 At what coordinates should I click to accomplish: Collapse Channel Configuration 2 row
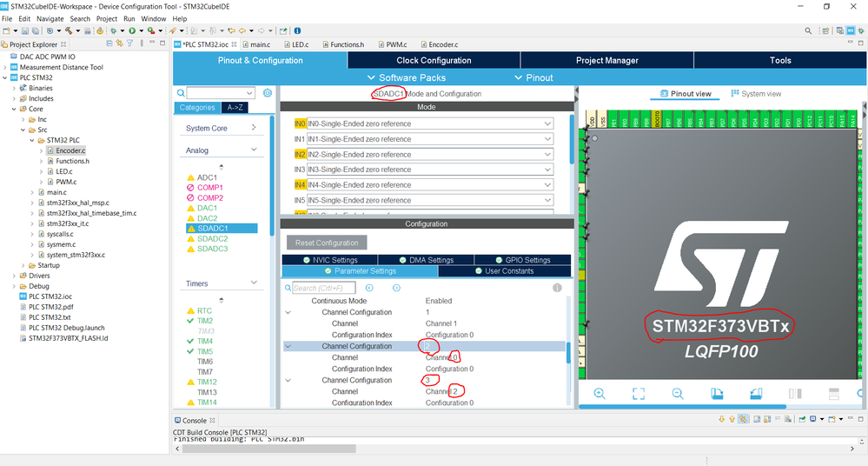tap(288, 346)
